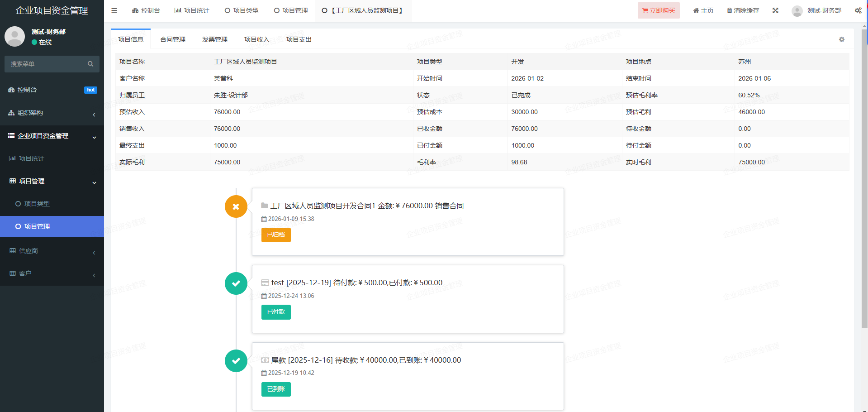The width and height of the screenshot is (868, 412).
Task: Click the orange X timeline marker
Action: pos(236,206)
